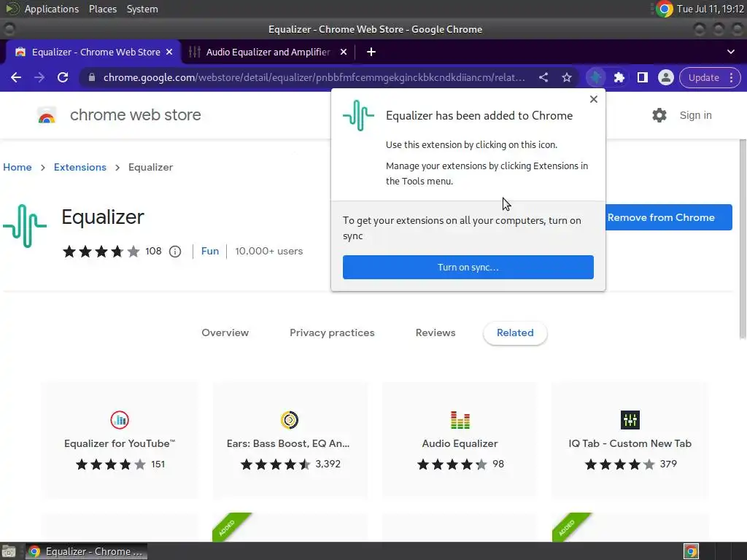Click the page vertical scrollbar
Screen dimensions: 747x560
click(x=742, y=239)
